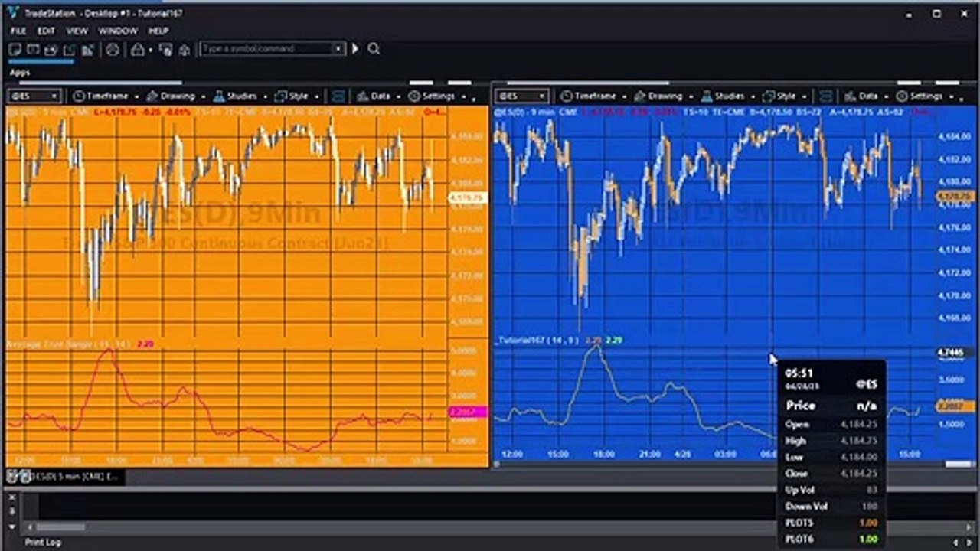The height and width of the screenshot is (551, 980).
Task: Open Style menu in blue chart
Action: click(786, 96)
